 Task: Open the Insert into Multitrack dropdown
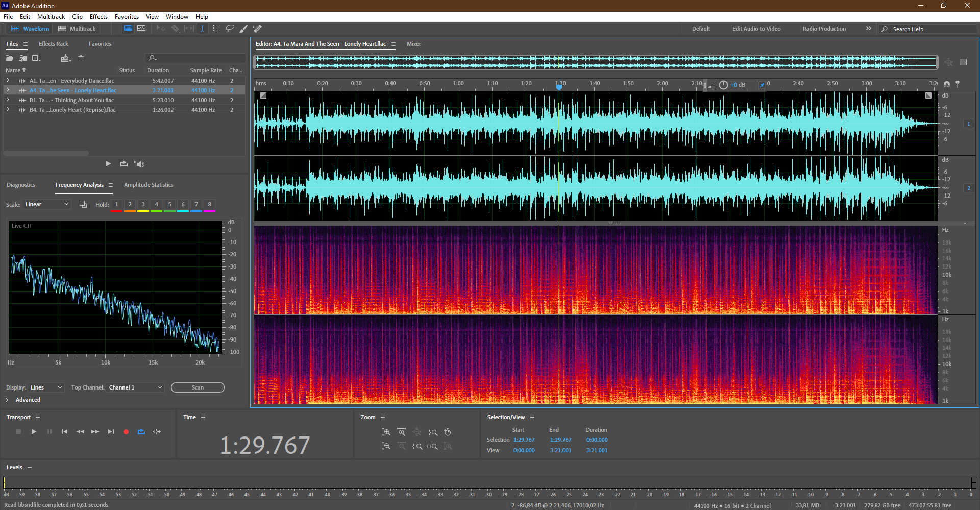coord(66,58)
